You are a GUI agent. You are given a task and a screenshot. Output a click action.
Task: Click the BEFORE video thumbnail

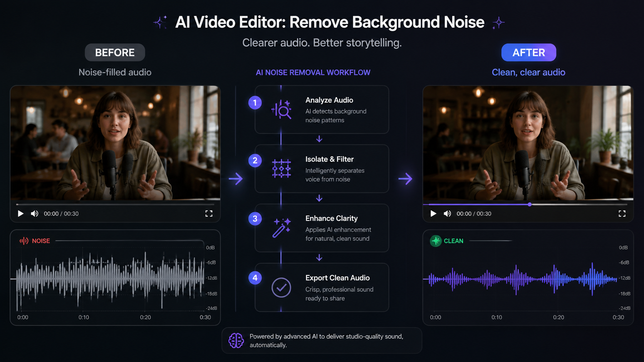click(115, 143)
